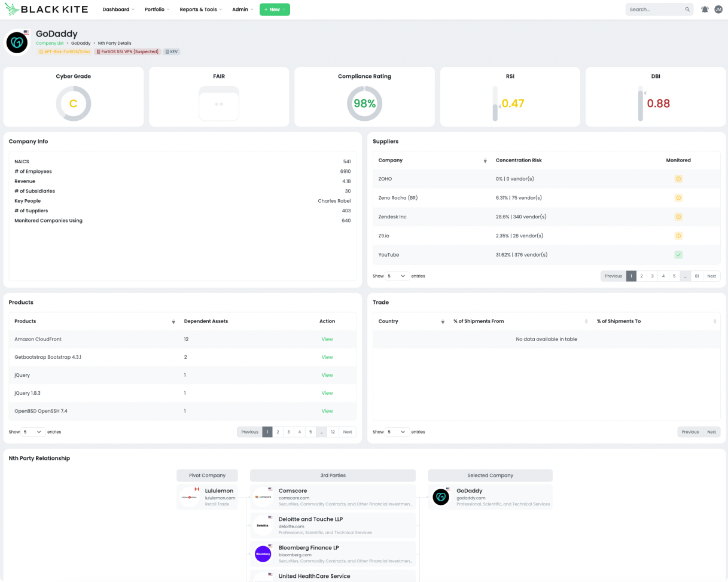This screenshot has height=582, width=728.
Task: Click the notifications bell icon
Action: pos(705,10)
